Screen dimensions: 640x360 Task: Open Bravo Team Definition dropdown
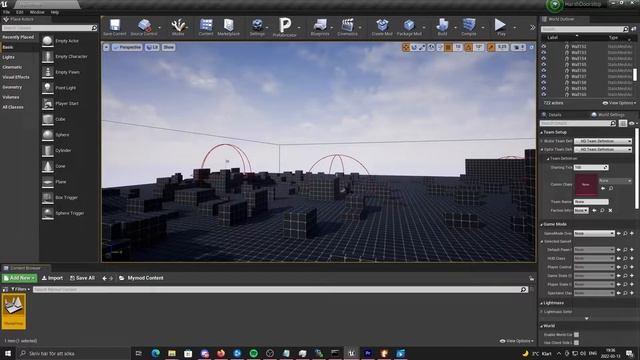click(603, 141)
